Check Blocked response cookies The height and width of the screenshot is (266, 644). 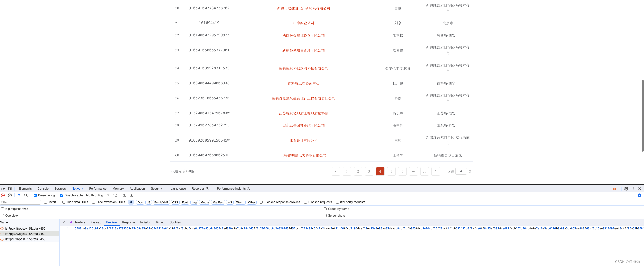261,202
